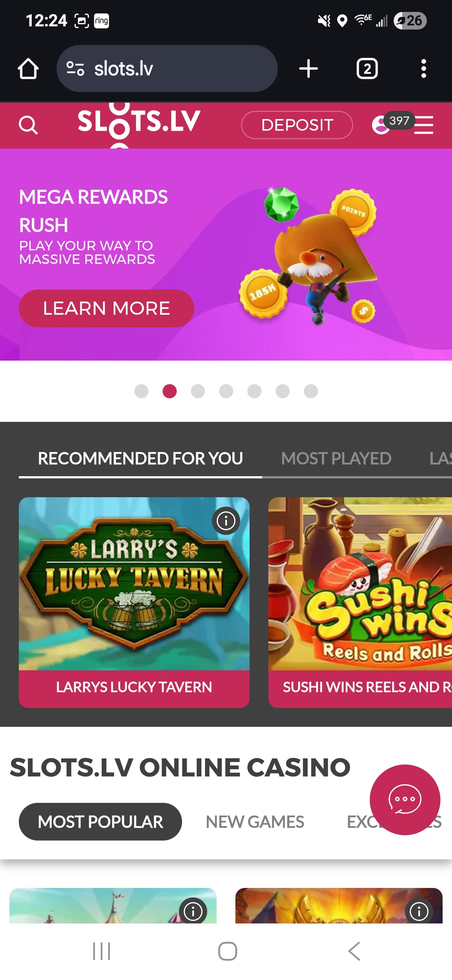Open browser three-dot overflow menu
Screen dimensions: 452x980
pyautogui.click(x=423, y=69)
